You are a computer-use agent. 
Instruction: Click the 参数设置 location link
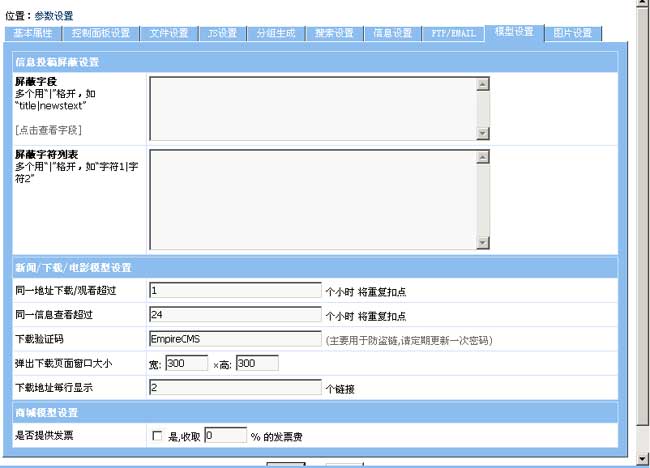pos(52,16)
